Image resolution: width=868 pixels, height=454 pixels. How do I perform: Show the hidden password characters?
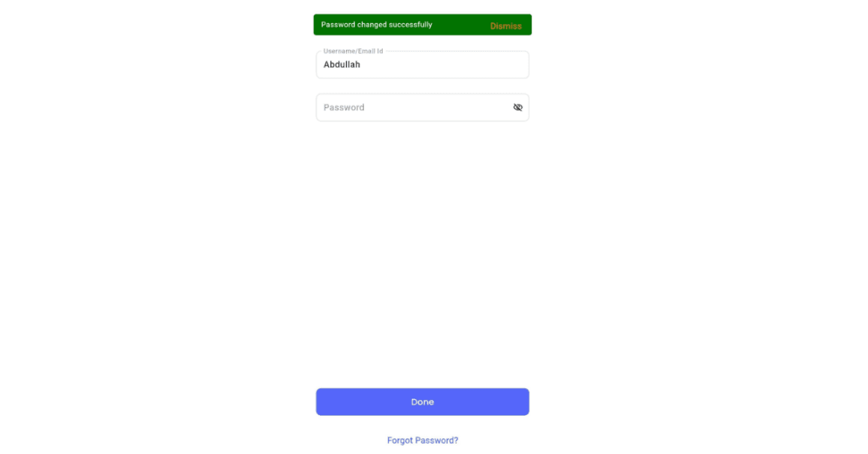click(517, 108)
